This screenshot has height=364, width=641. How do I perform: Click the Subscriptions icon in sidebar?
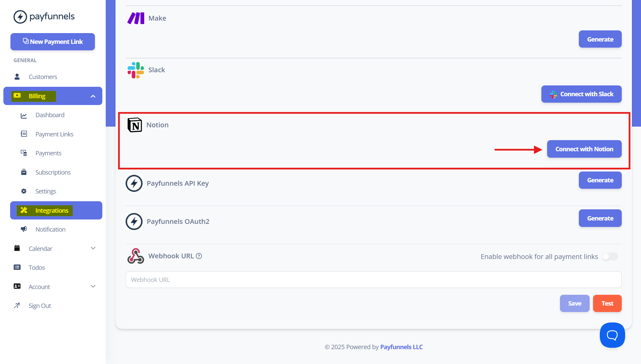point(24,172)
